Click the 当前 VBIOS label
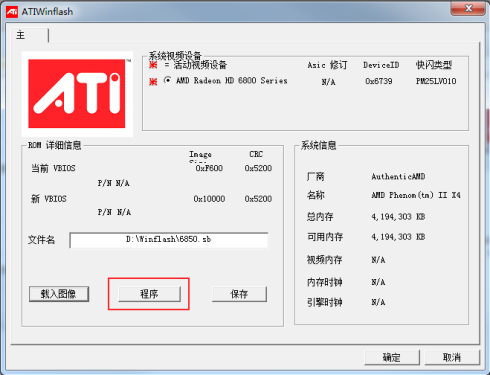 tap(53, 168)
